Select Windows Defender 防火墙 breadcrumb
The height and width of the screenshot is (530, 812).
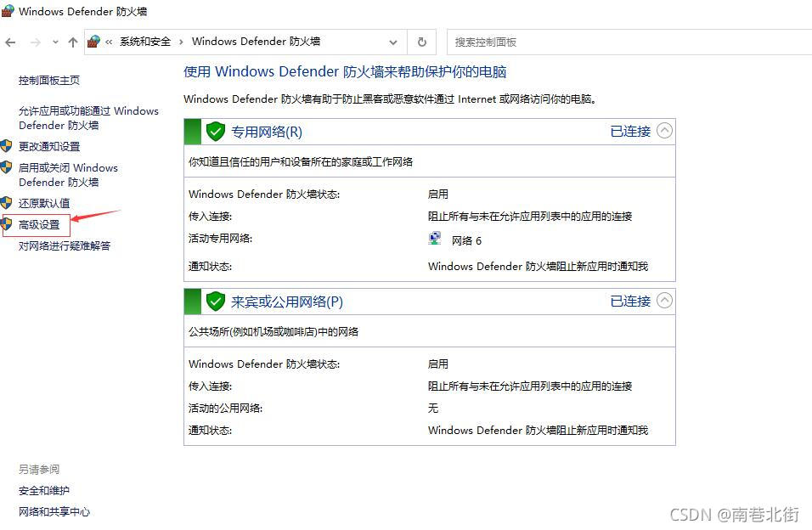pyautogui.click(x=256, y=42)
